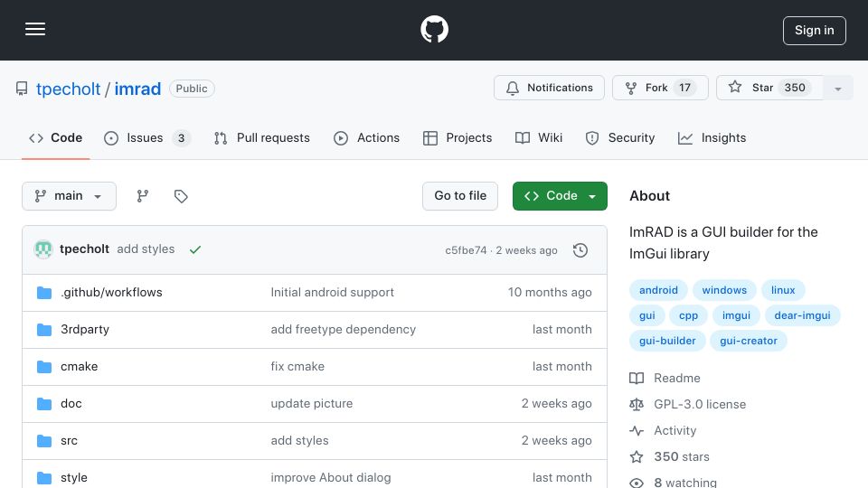This screenshot has width=868, height=488.
Task: Click the repository icon before tpecholt
Action: [22, 89]
